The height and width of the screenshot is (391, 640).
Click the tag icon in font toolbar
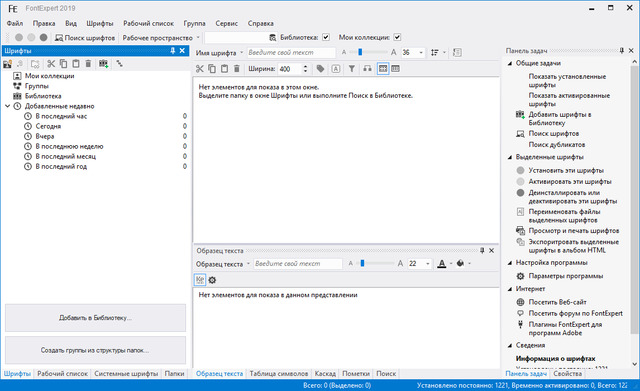pyautogui.click(x=320, y=69)
